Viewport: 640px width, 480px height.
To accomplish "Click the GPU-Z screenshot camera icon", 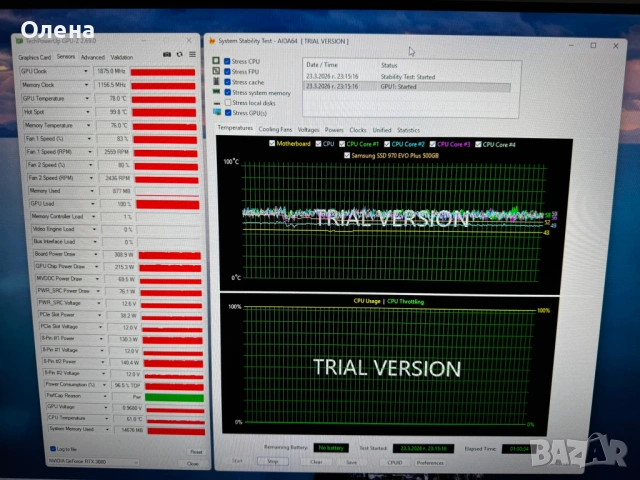I will [x=168, y=56].
